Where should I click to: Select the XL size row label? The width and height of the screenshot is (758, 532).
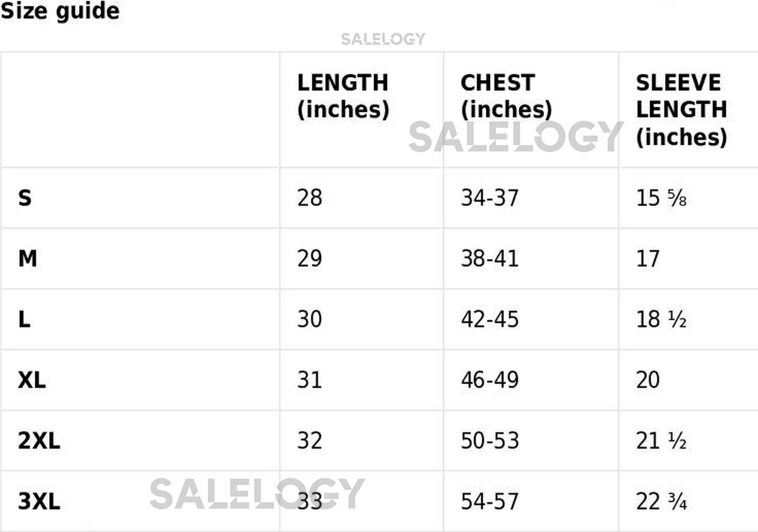tap(32, 380)
